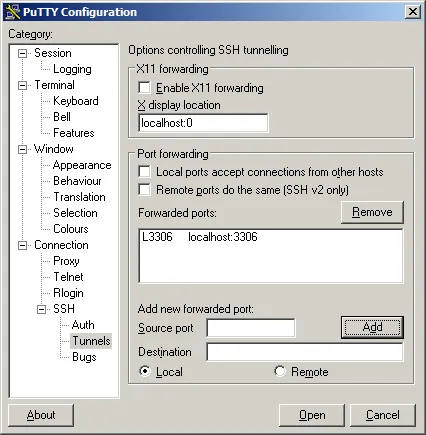The height and width of the screenshot is (435, 426).
Task: Enable X11 forwarding checkbox
Action: point(144,88)
